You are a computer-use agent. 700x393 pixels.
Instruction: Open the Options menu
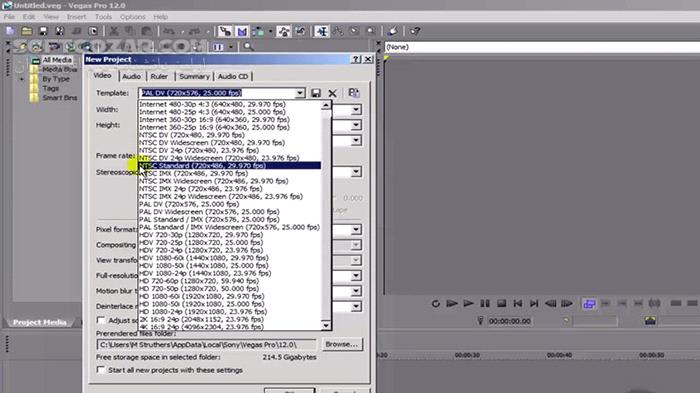click(x=133, y=17)
